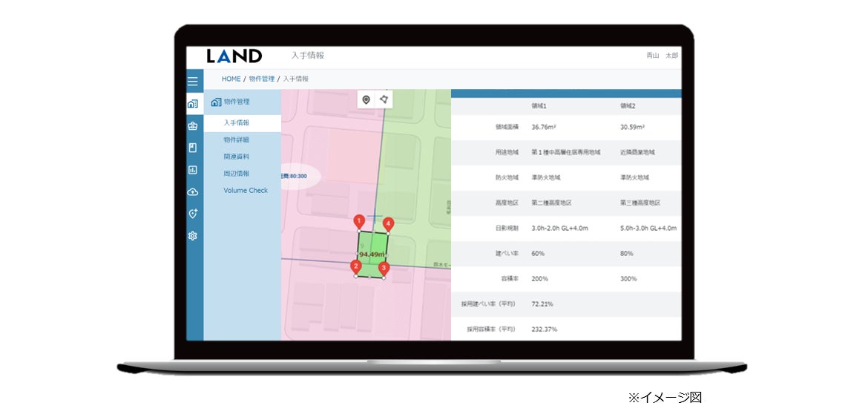Screen dimensions: 868x420
Task: Click the 入手情報 page title in header
Action: pyautogui.click(x=308, y=56)
